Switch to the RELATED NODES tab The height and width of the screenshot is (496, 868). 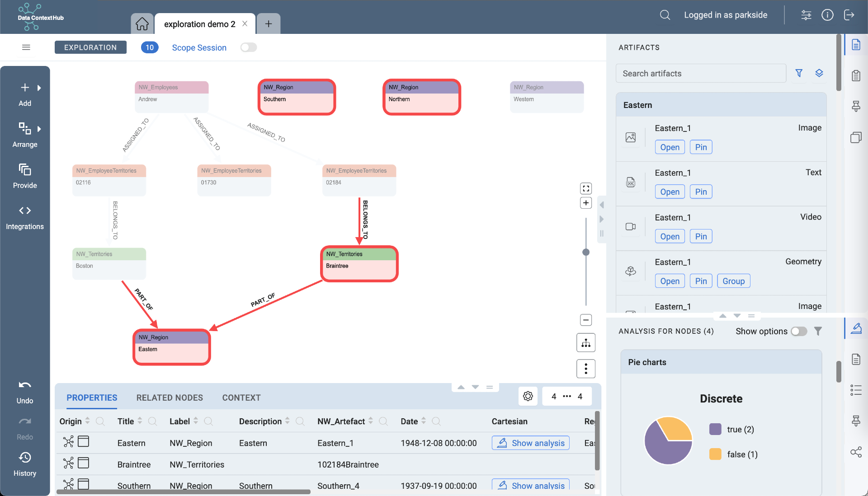pyautogui.click(x=170, y=397)
